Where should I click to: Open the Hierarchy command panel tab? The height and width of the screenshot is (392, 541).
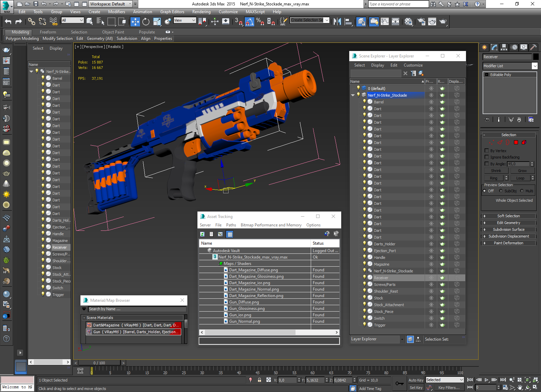[504, 47]
